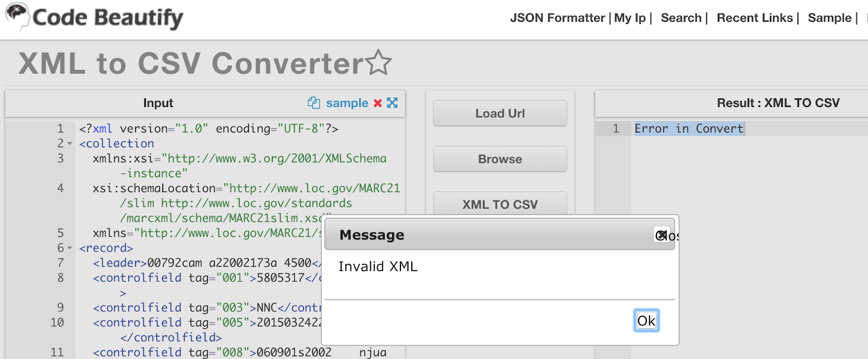Clear input with the red X icon

[378, 103]
